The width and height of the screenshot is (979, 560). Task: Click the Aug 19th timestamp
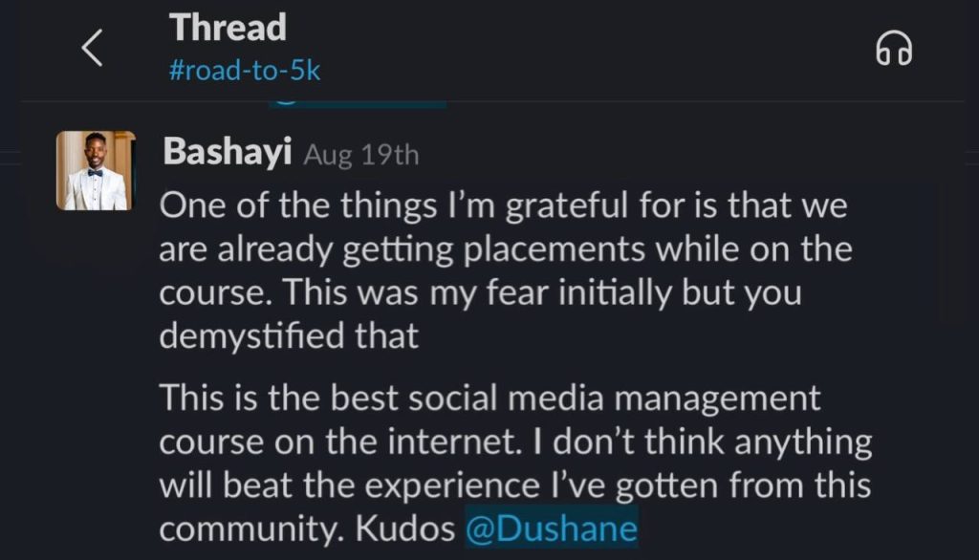pos(361,156)
